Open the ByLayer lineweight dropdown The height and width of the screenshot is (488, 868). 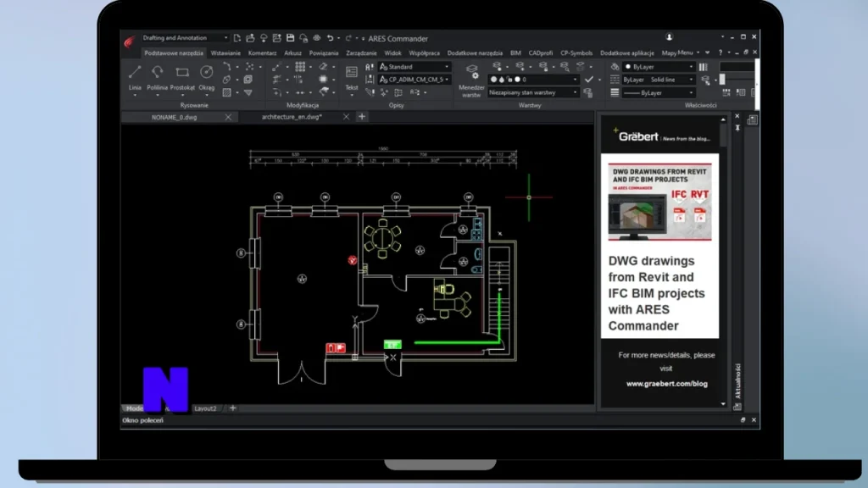(x=659, y=93)
